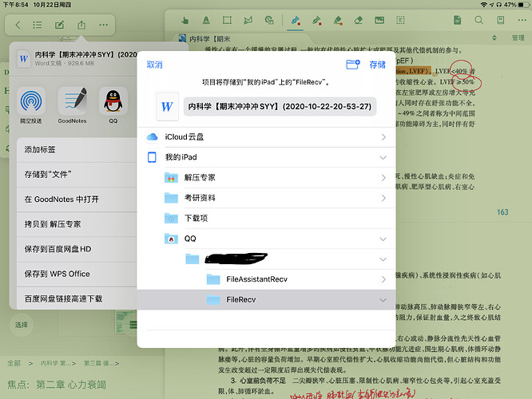The image size is (532, 399).
Task: Tap the 选择 button
Action: click(x=21, y=325)
